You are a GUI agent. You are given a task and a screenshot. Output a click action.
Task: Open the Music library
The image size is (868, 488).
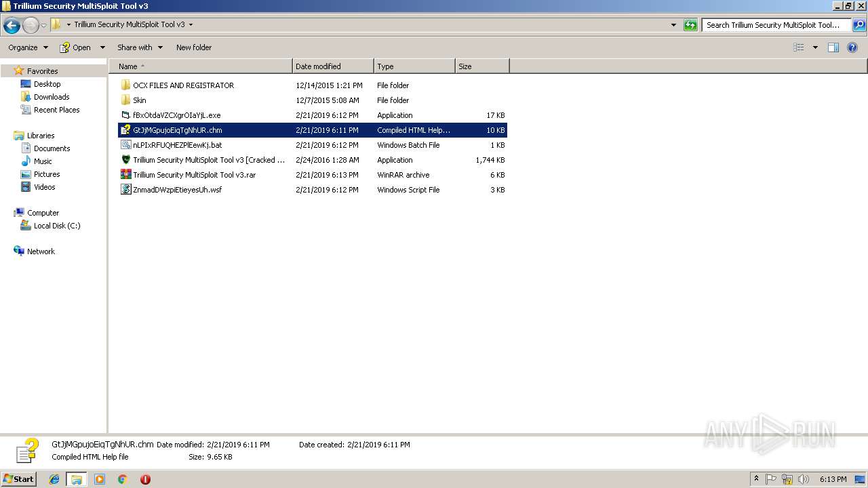pyautogui.click(x=43, y=161)
